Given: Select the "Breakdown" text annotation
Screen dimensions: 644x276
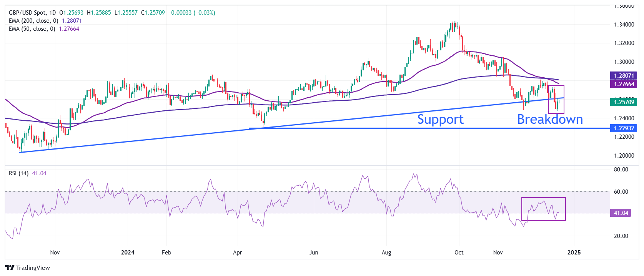Looking at the screenshot, I should click(550, 119).
